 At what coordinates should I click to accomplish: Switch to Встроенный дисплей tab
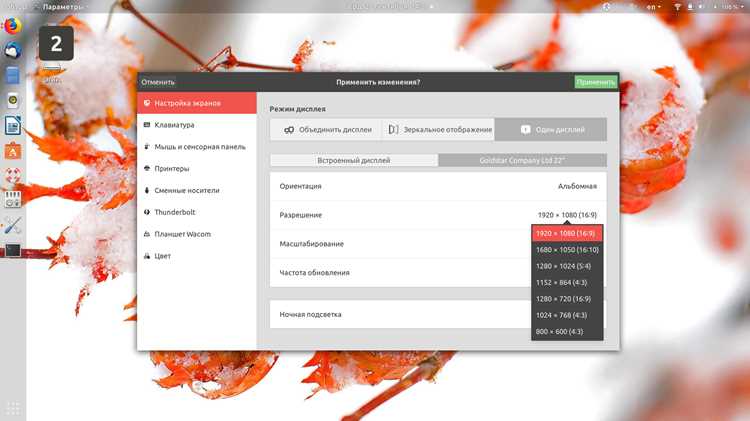354,160
